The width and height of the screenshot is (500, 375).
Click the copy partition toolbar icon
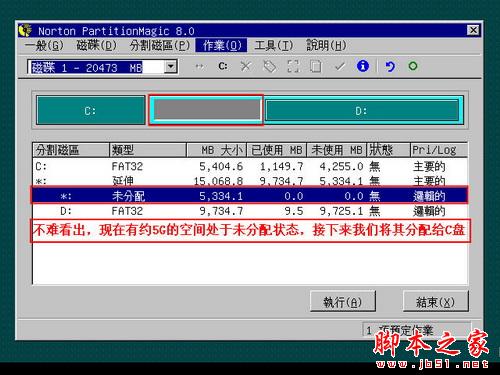tap(315, 66)
